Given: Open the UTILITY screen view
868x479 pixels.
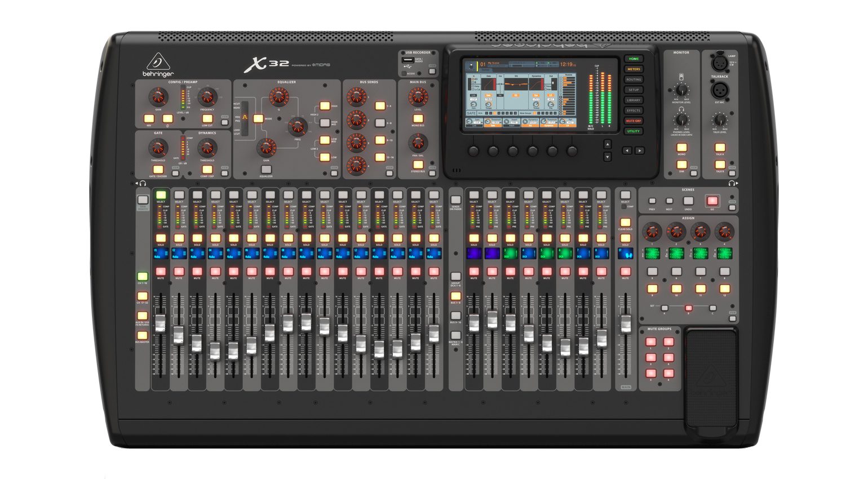Looking at the screenshot, I should tap(634, 131).
